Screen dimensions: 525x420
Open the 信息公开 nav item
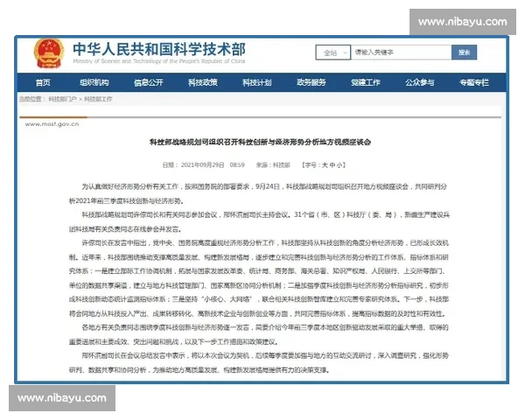click(x=149, y=82)
